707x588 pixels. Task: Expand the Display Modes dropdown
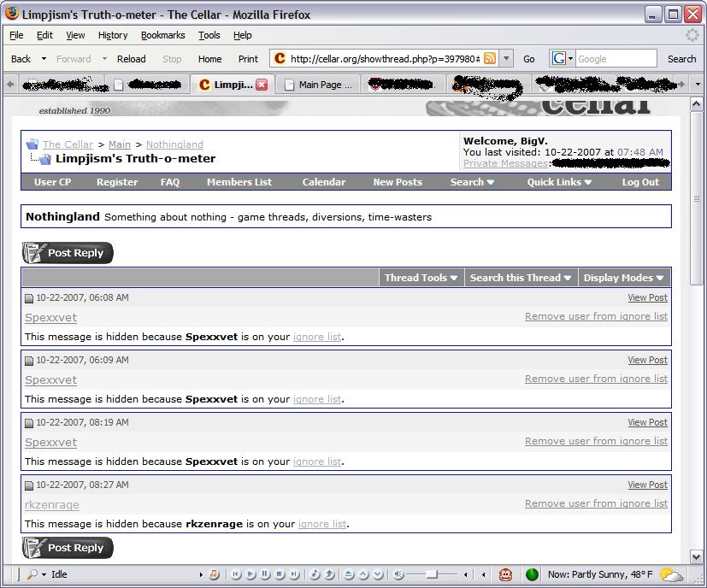(623, 278)
